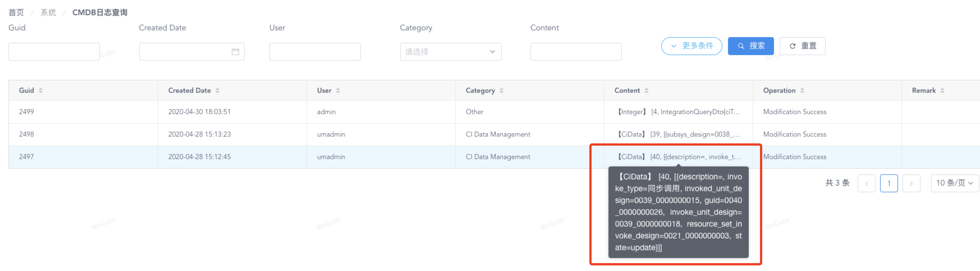Click date 2020-04-28 15:13:23
This screenshot has width=980, height=271.
click(x=199, y=135)
